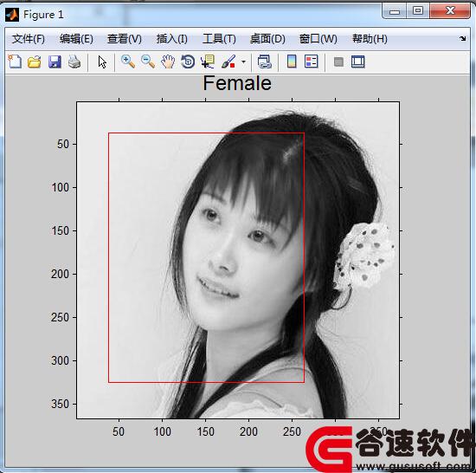Insert Legend using toolbar icon
Viewport: 476px width, 473px height.
tap(312, 62)
